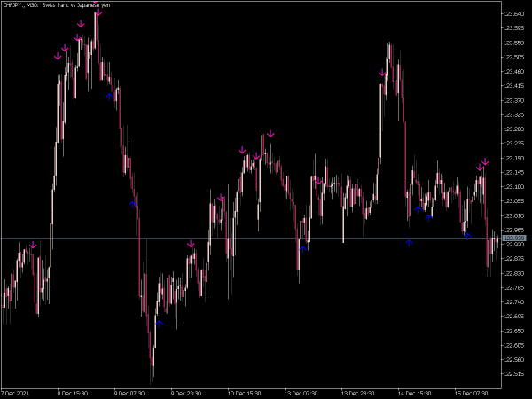Pick the '14 Dec 15:30' time axis label
532x399 pixels.
414,393
